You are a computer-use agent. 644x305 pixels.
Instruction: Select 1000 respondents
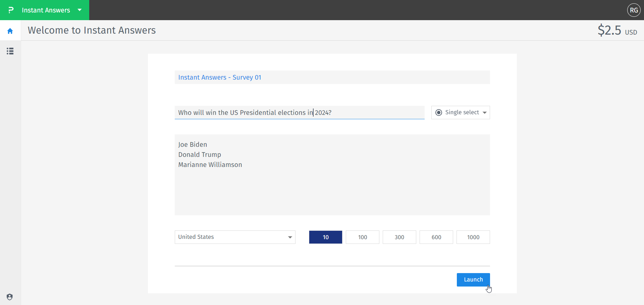point(473,237)
